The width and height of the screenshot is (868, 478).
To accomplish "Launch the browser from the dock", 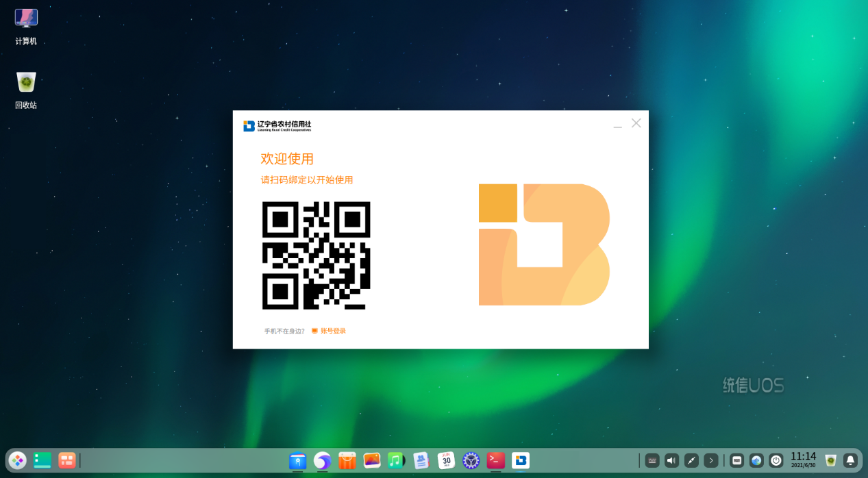I will [x=322, y=461].
